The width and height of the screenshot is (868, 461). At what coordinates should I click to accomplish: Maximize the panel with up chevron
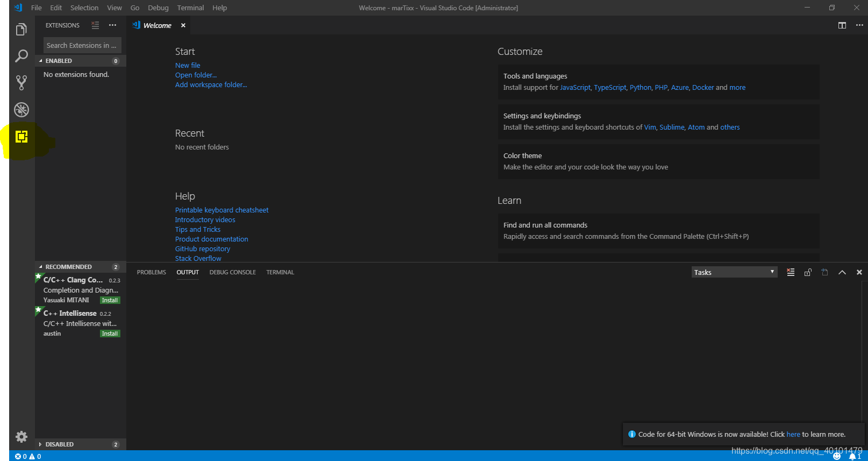coord(842,272)
